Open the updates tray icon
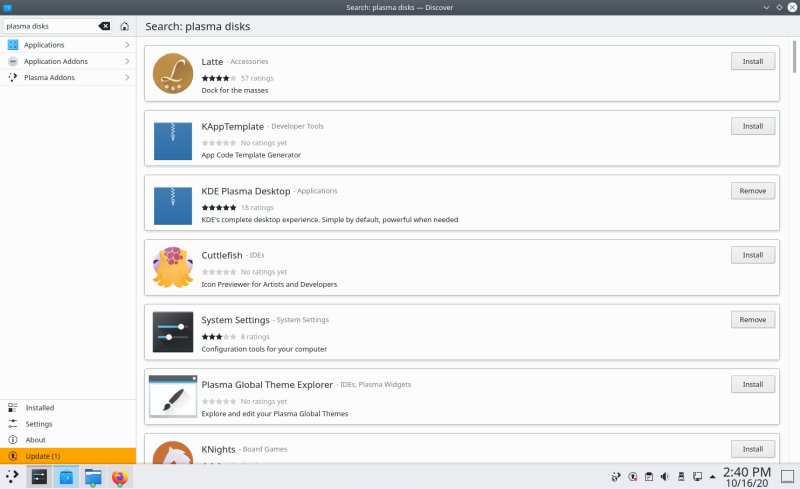The height and width of the screenshot is (489, 800). pos(633,477)
